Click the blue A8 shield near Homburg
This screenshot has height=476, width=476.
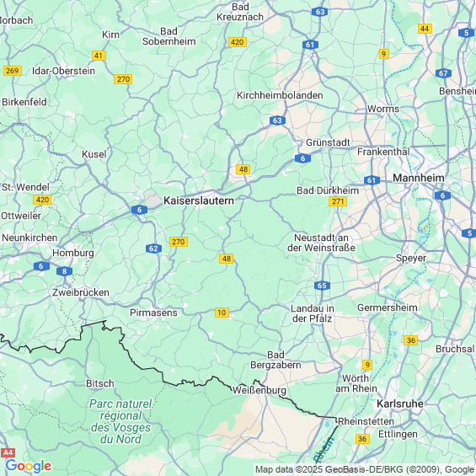click(x=64, y=271)
